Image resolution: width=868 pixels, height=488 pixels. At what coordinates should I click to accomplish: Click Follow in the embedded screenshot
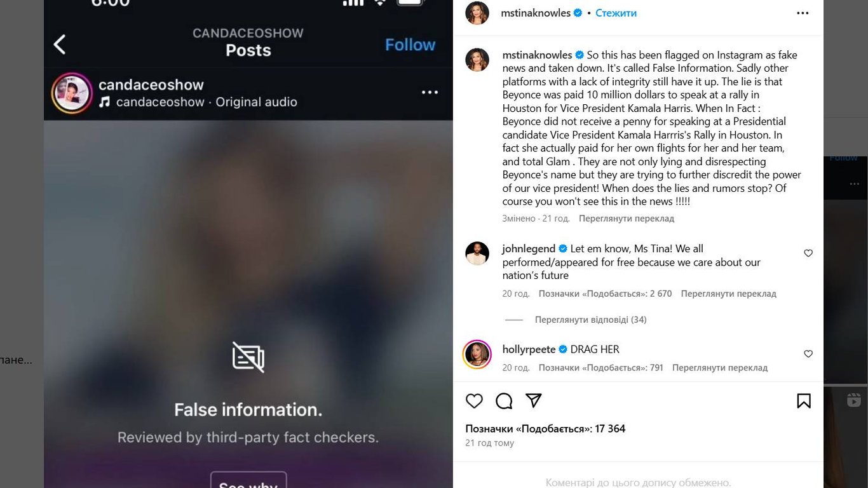(410, 44)
